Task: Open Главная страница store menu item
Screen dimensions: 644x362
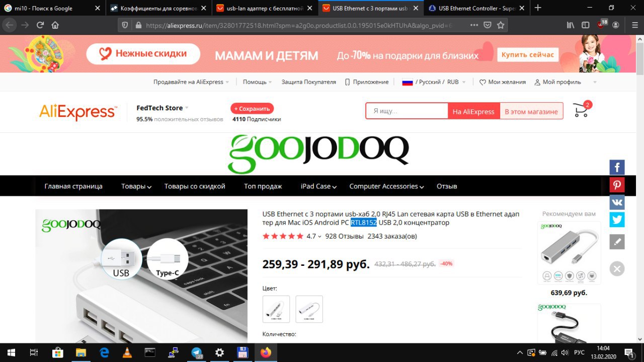Action: point(73,186)
